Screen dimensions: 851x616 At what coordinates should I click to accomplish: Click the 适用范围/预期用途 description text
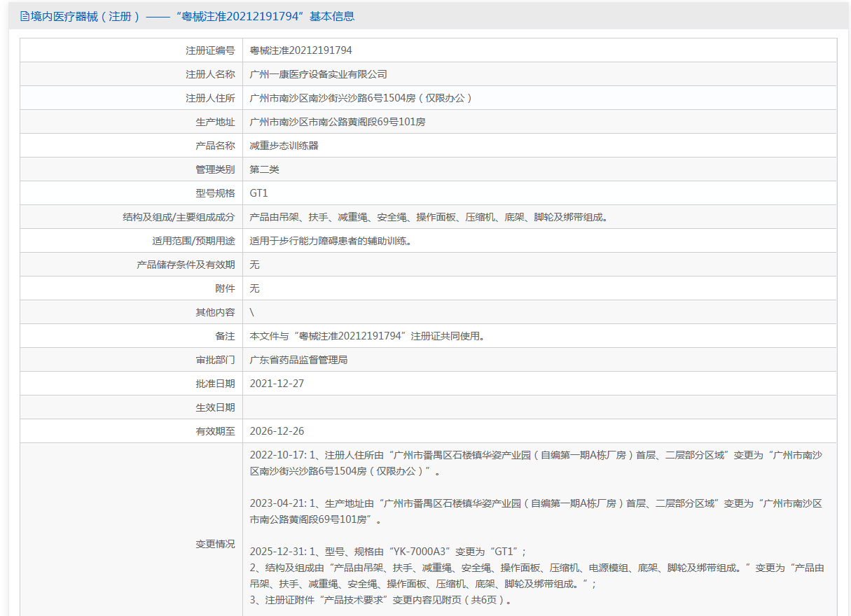click(x=330, y=241)
